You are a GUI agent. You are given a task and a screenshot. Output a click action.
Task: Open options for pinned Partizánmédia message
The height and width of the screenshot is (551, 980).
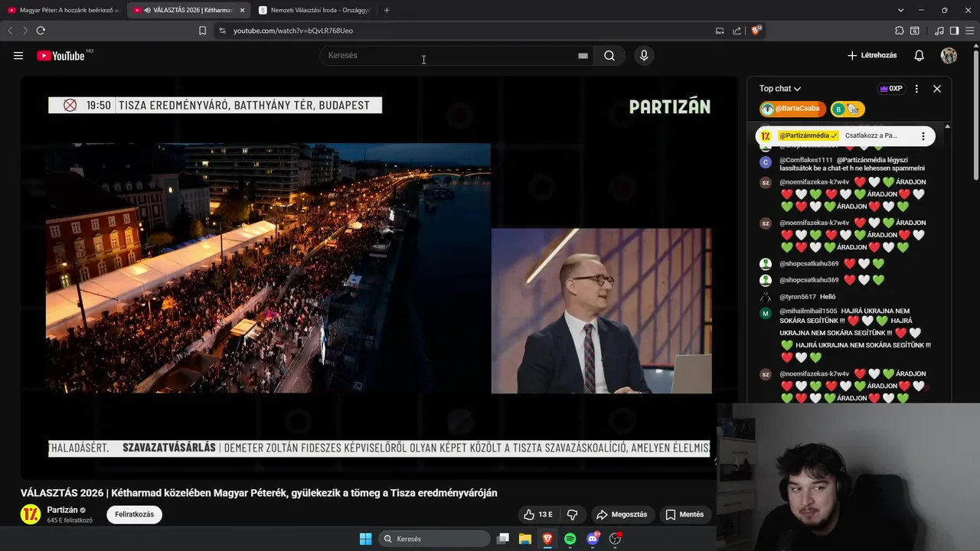(x=923, y=136)
